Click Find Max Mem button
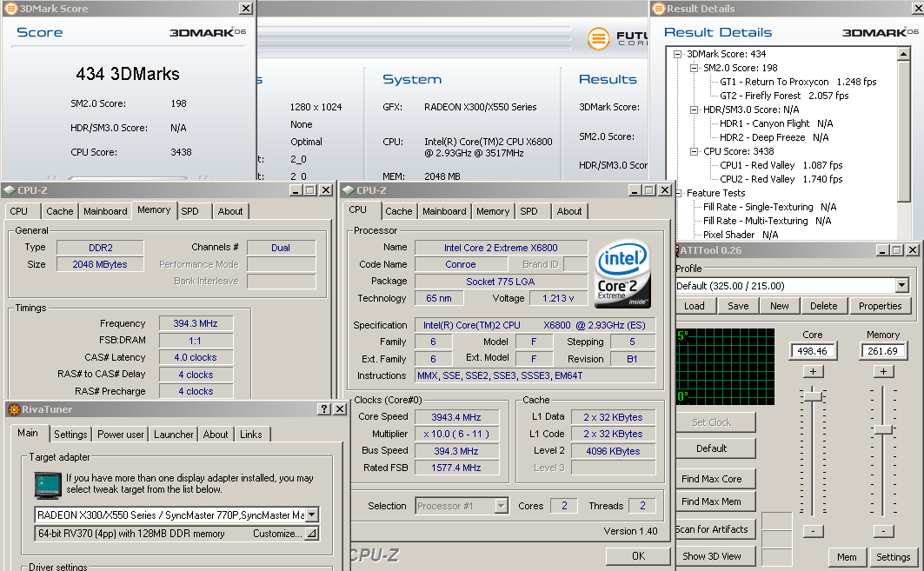The height and width of the screenshot is (571, 924). 715,501
